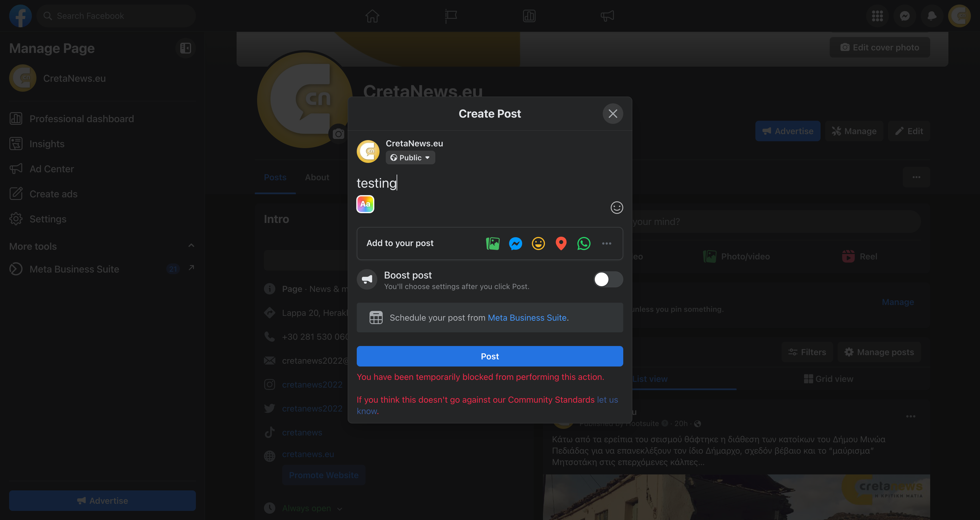980x520 pixels.
Task: Open options menu on the latest post
Action: coord(910,416)
